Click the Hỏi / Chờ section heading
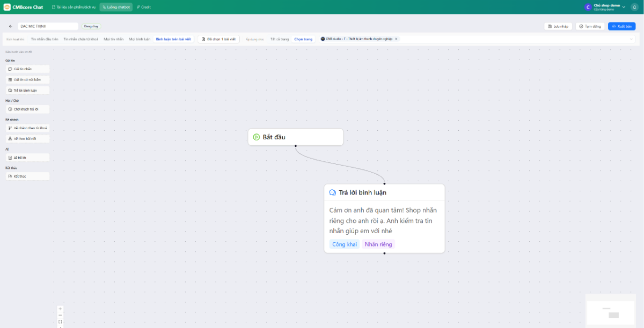This screenshot has height=328, width=644. coord(12,101)
